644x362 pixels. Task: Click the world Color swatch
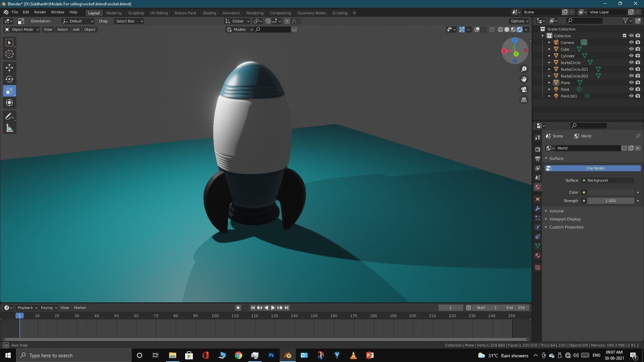(610, 192)
